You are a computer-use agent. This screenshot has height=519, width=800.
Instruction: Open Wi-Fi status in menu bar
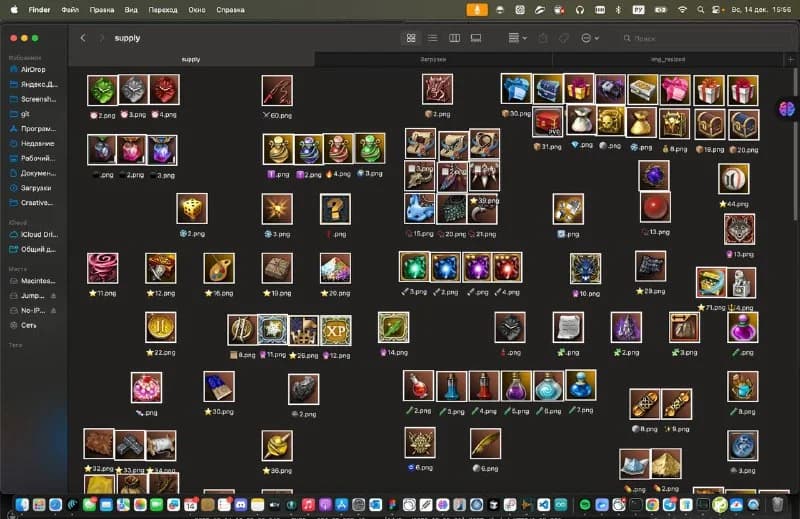(682, 10)
